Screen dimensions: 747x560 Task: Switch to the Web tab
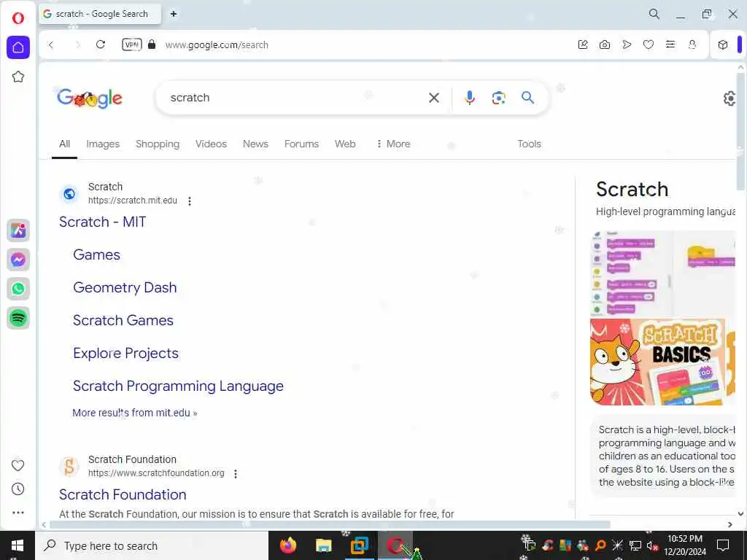(x=345, y=144)
